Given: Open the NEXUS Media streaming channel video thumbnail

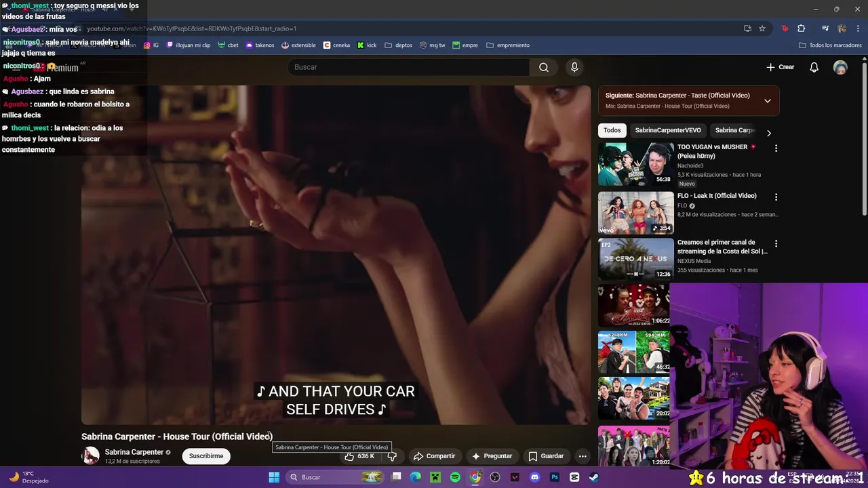Looking at the screenshot, I should tap(636, 259).
